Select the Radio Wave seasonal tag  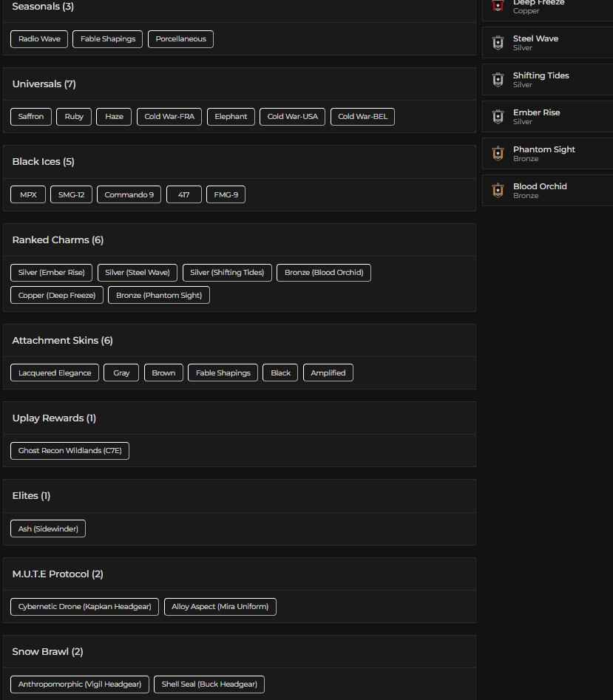(x=38, y=38)
